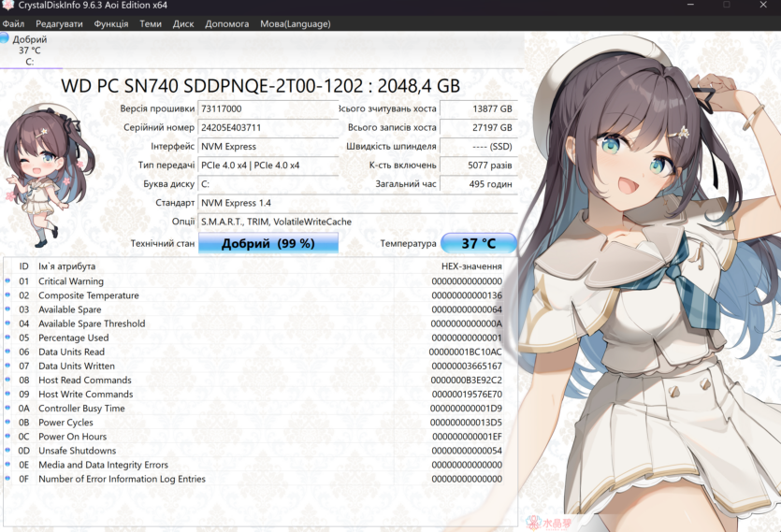Viewport: 781px width, 532px height.
Task: Select the Host Read Commands row
Action: (254, 381)
